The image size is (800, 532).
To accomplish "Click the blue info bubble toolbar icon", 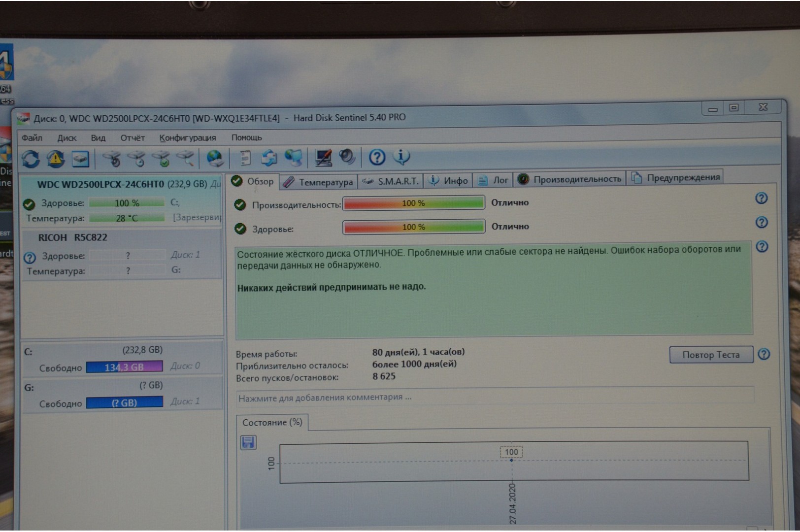I will 401,157.
